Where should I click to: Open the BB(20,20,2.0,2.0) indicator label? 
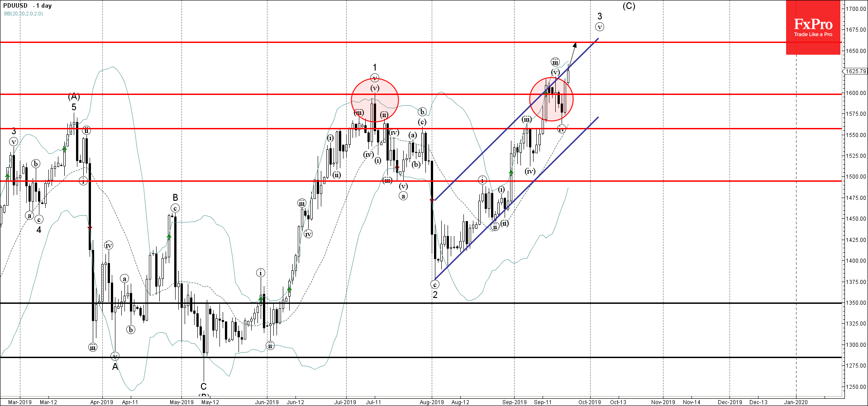(24, 14)
